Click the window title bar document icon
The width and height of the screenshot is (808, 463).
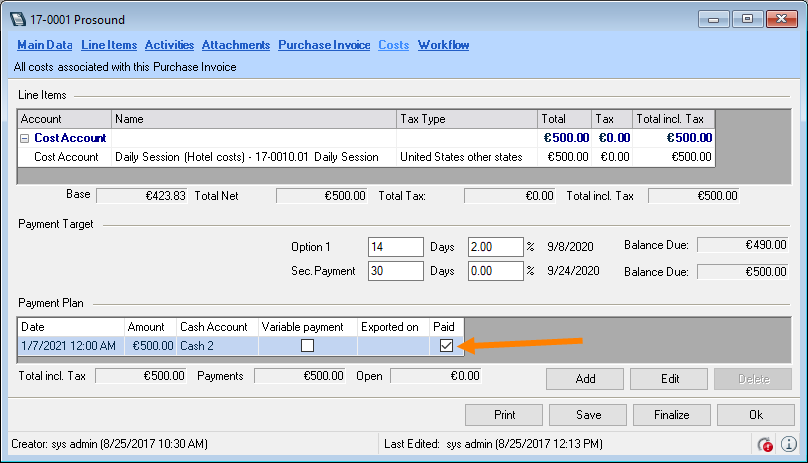click(17, 18)
